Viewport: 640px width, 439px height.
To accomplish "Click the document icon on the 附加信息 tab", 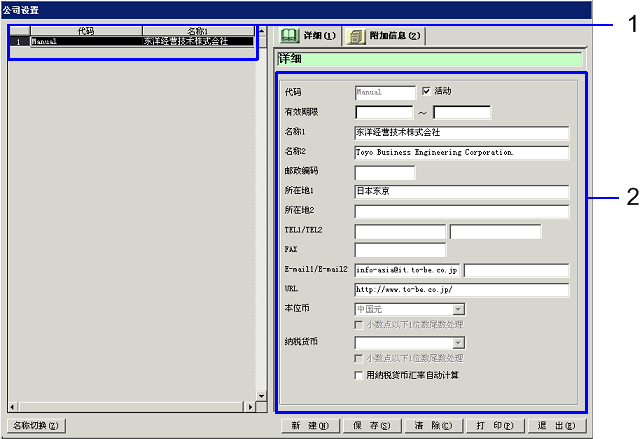I will (356, 36).
